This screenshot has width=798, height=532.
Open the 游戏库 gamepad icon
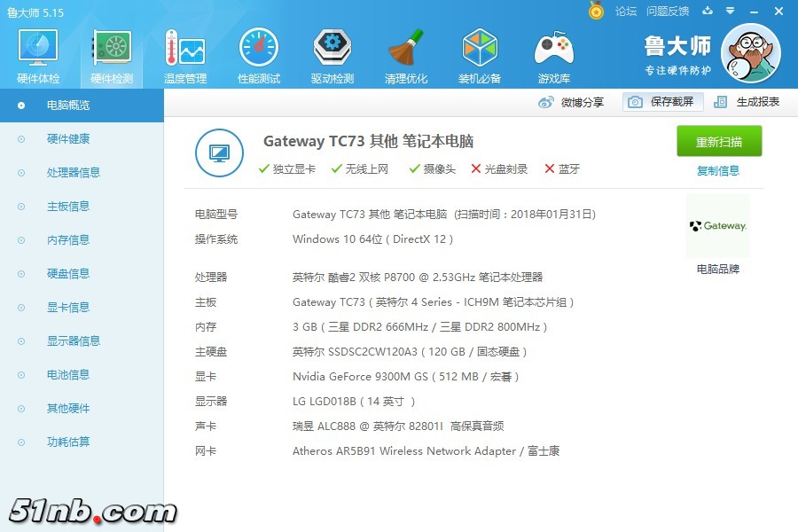(x=553, y=55)
